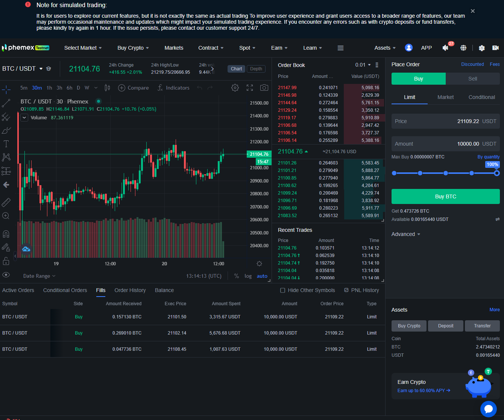
Task: Open candlestick chart style selector
Action: 107,88
